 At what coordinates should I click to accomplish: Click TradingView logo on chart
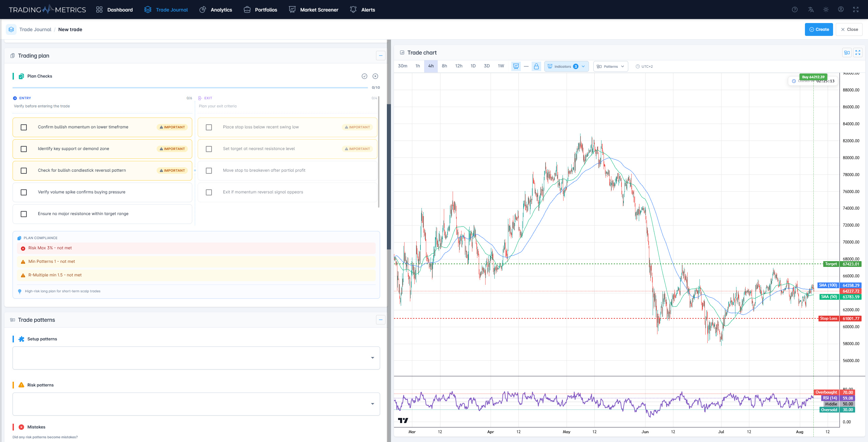pos(403,420)
